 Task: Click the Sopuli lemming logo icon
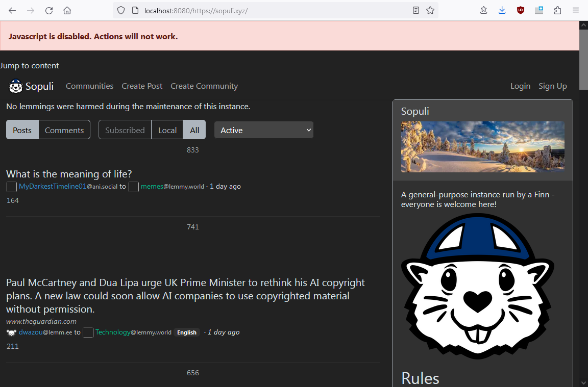tap(15, 86)
